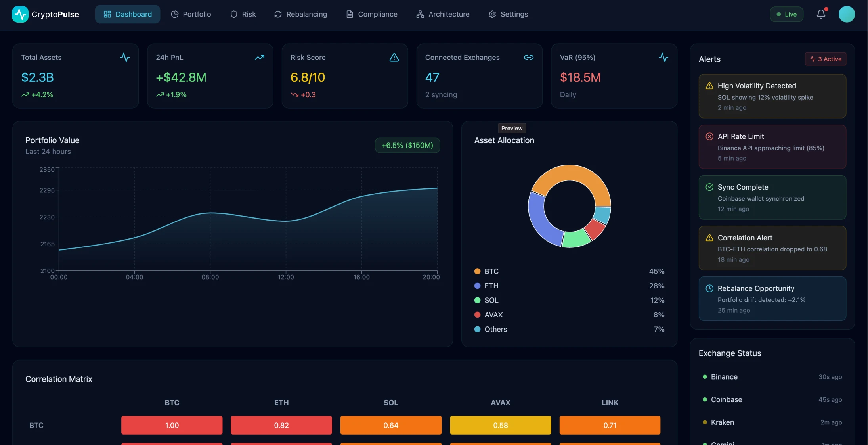Toggle the Live status indicator

786,14
